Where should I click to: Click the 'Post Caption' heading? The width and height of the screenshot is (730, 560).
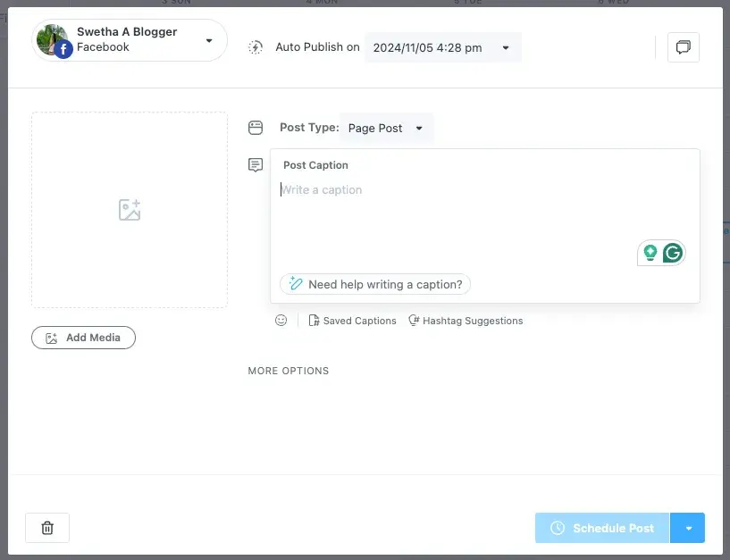pyautogui.click(x=315, y=165)
